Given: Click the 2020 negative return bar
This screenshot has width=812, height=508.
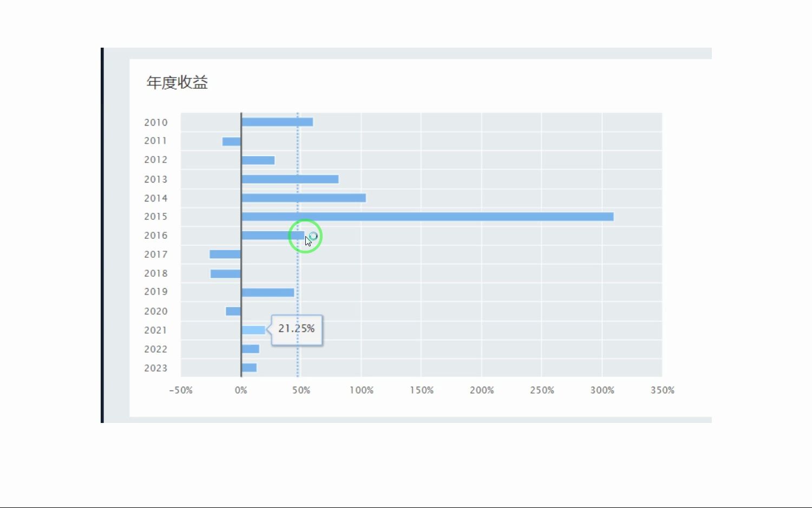Looking at the screenshot, I should (234, 311).
